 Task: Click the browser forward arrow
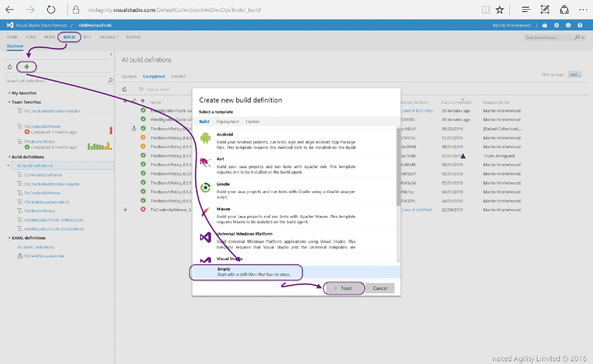coord(30,10)
